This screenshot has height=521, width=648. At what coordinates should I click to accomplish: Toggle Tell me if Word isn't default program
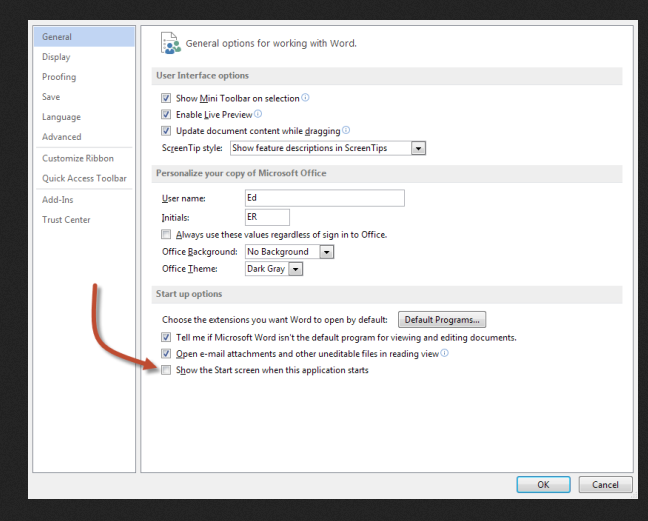coord(166,338)
